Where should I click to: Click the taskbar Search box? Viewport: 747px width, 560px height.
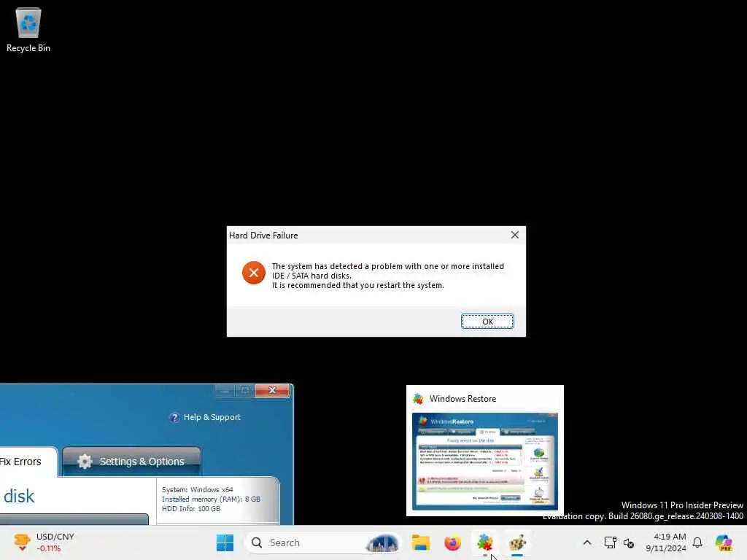pyautogui.click(x=322, y=542)
